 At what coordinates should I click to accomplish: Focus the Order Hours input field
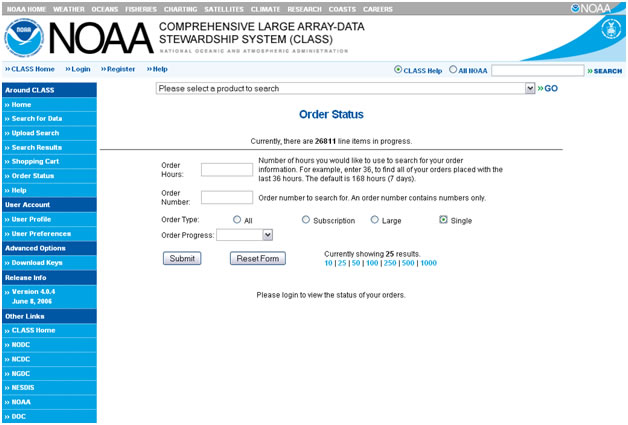[227, 169]
